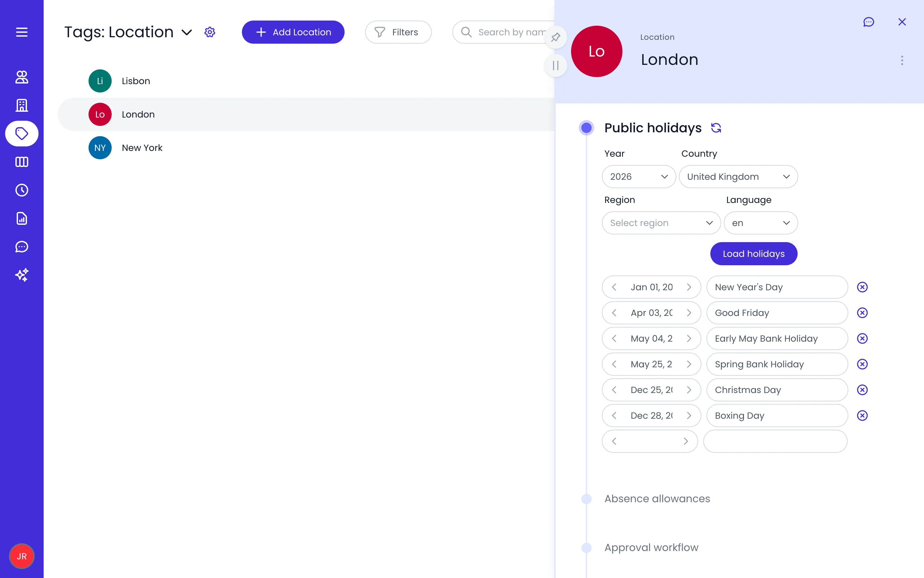Remove the New Year's Day holiday

coord(862,287)
